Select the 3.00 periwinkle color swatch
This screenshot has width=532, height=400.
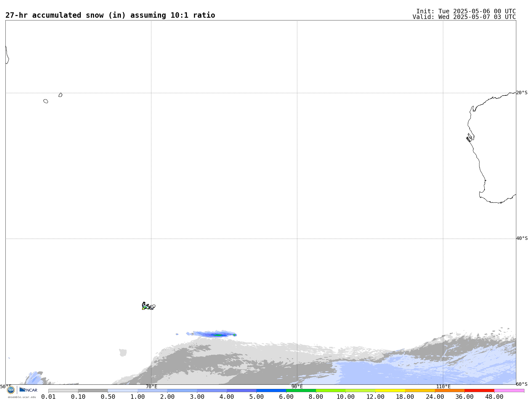tap(212, 391)
